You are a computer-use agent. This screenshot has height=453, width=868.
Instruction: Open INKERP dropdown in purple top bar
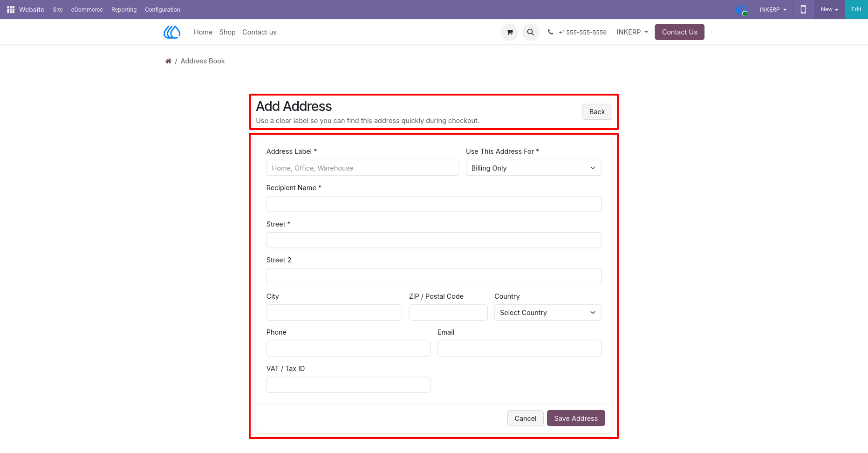click(x=773, y=9)
